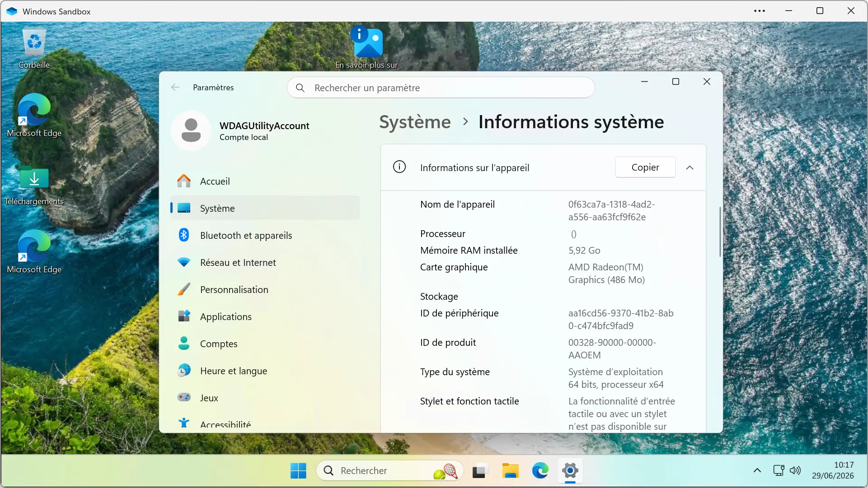Select Système in the settings sidebar
The width and height of the screenshot is (868, 488).
point(265,208)
